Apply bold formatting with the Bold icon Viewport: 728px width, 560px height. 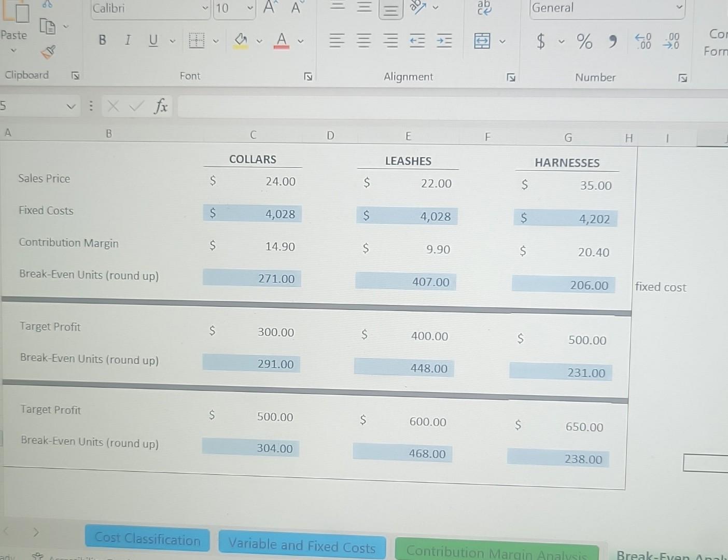click(x=102, y=40)
